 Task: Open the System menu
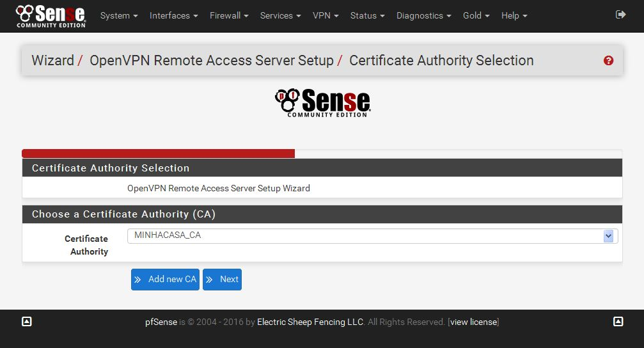click(x=119, y=15)
